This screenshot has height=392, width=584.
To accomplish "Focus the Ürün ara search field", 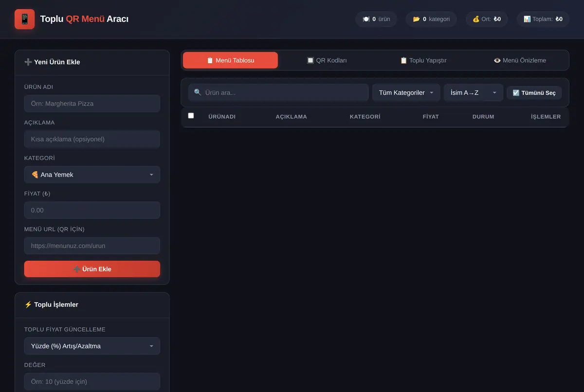I will (278, 92).
